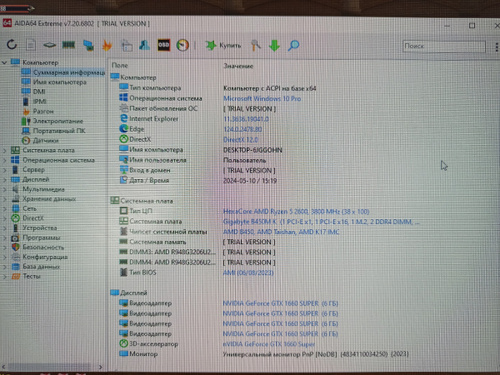Click the Значение column header
The height and width of the screenshot is (375, 500).
238,66
